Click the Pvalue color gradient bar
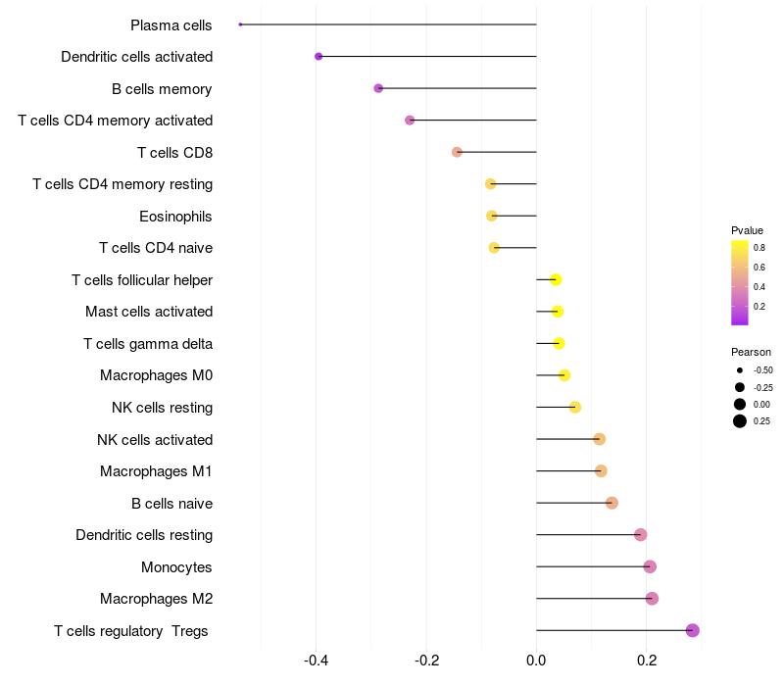The width and height of the screenshot is (784, 686). click(740, 282)
